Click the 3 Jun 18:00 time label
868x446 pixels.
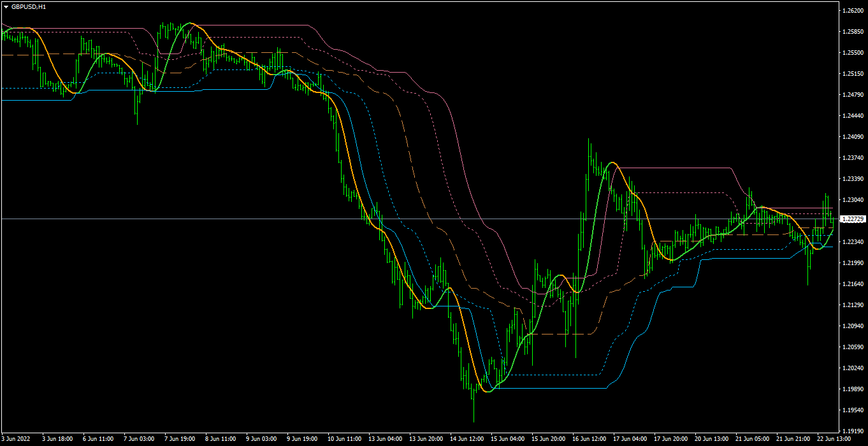pos(58,439)
